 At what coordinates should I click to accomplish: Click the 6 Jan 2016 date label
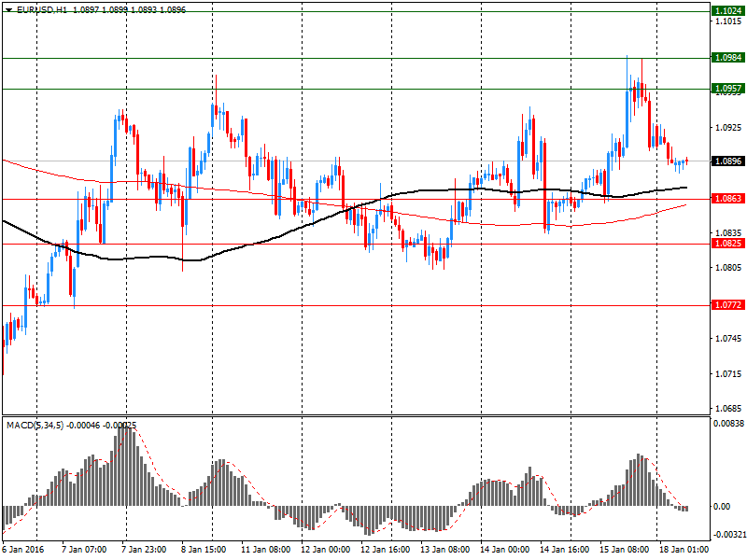(22, 550)
